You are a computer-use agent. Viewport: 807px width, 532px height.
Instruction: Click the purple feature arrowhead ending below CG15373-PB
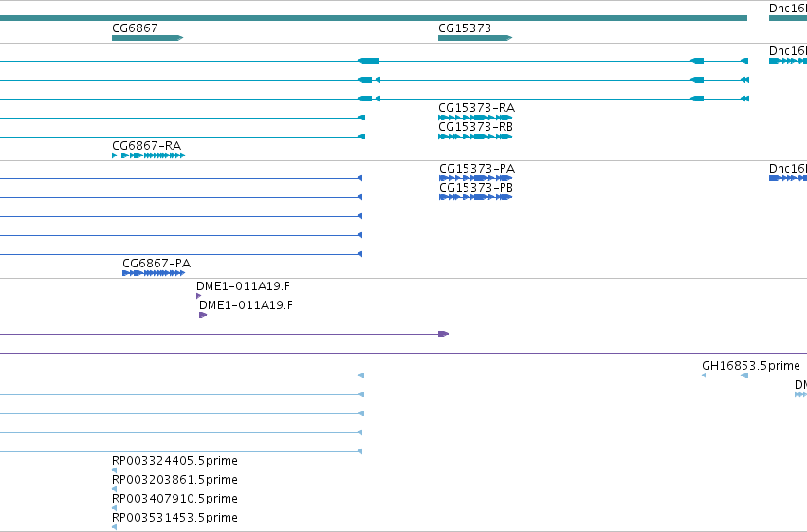443,334
